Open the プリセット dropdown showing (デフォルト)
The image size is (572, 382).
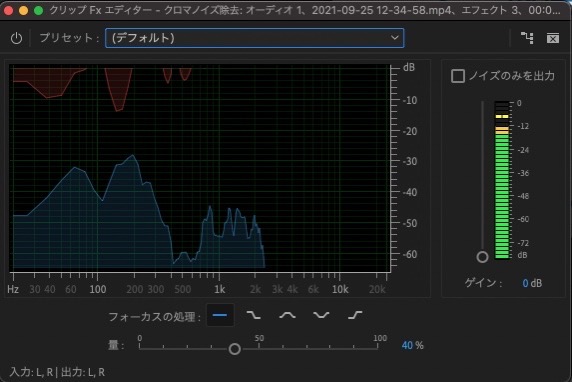[254, 38]
